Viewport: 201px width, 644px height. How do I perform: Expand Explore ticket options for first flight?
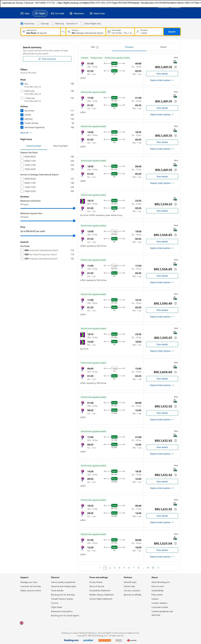162,80
